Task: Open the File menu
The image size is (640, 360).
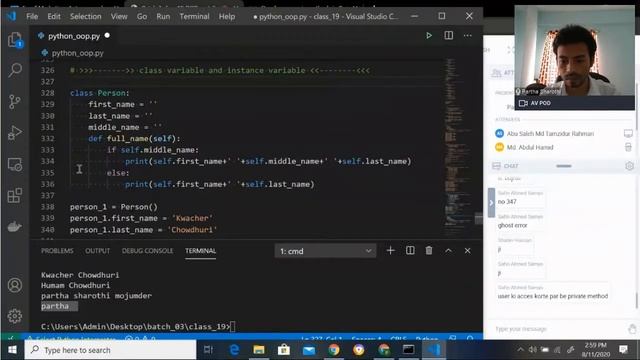Action: pyautogui.click(x=32, y=16)
